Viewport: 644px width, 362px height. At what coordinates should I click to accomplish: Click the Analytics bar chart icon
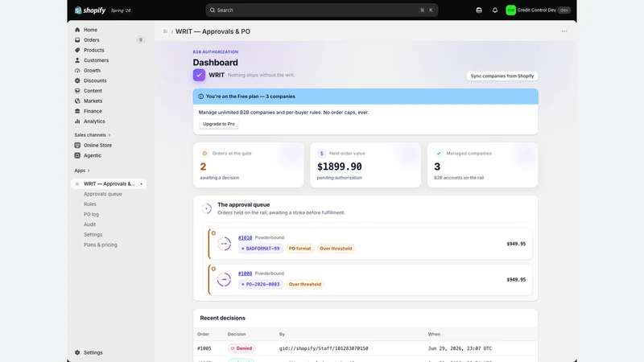click(x=77, y=121)
